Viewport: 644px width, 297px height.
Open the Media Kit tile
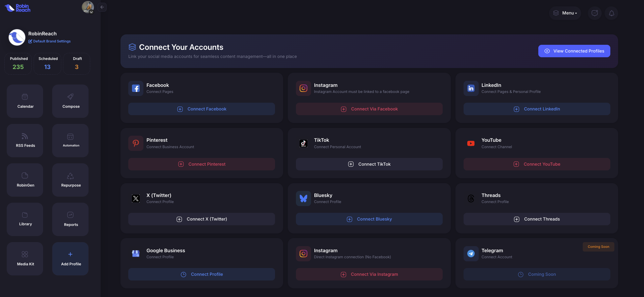tap(25, 259)
